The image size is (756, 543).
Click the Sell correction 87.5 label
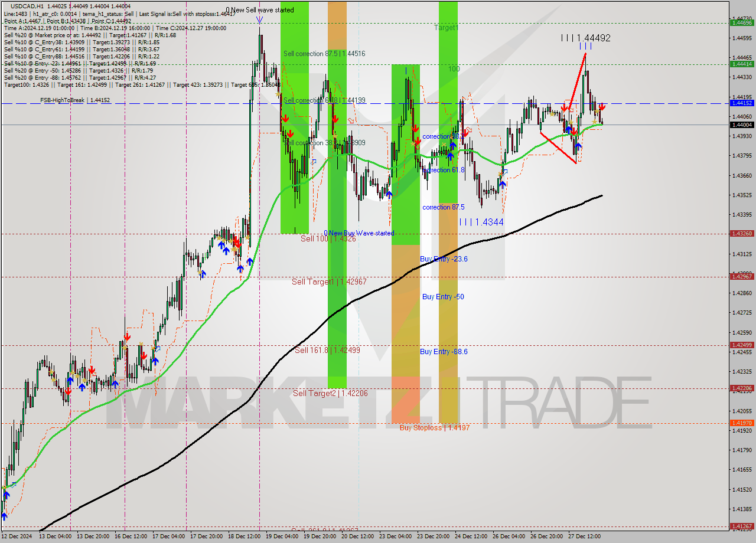click(324, 54)
